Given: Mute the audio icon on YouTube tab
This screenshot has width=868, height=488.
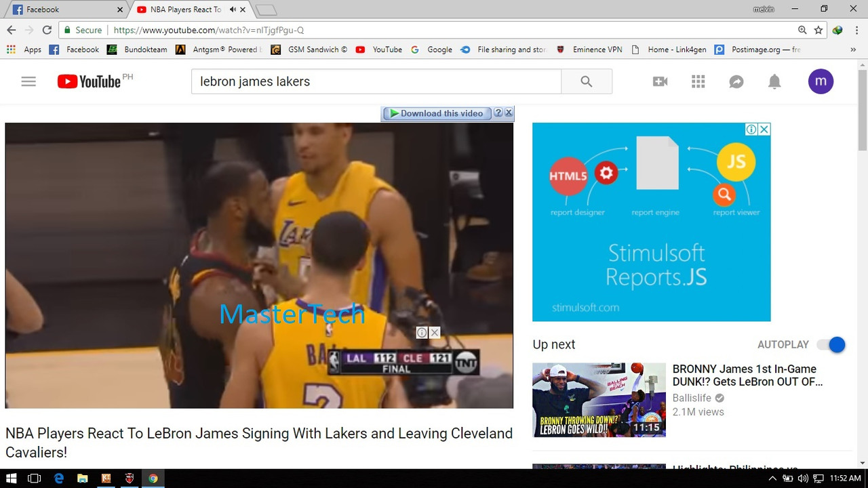Looking at the screenshot, I should coord(233,9).
